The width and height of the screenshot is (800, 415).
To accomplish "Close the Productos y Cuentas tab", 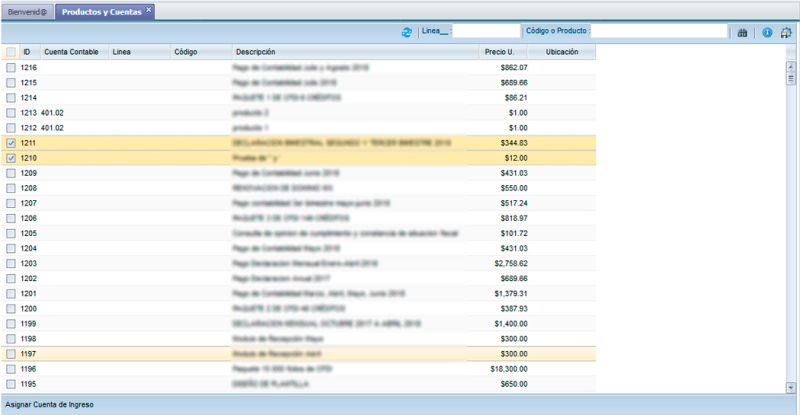I will (149, 10).
